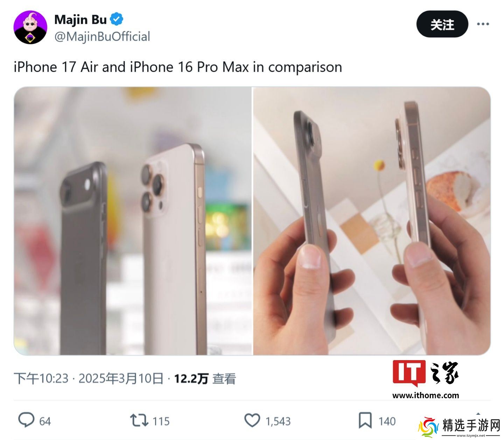Click the bookmark count 140
The height and width of the screenshot is (440, 504).
point(387,421)
